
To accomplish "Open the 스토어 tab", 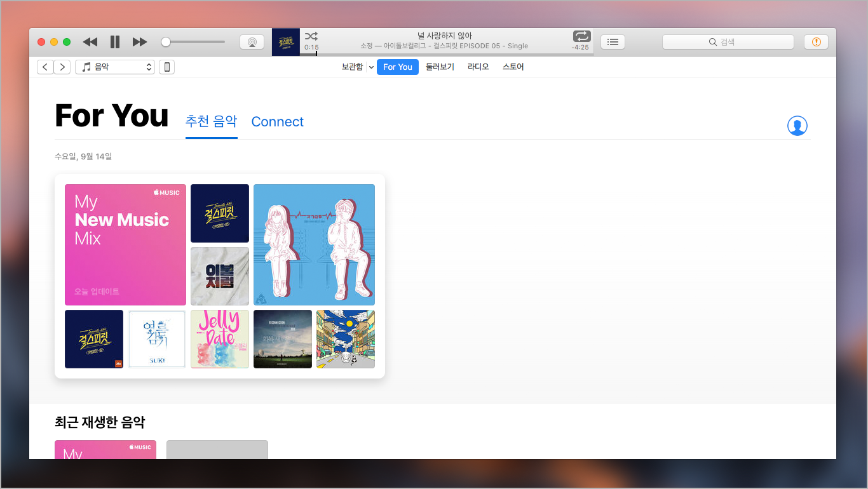I will [513, 67].
